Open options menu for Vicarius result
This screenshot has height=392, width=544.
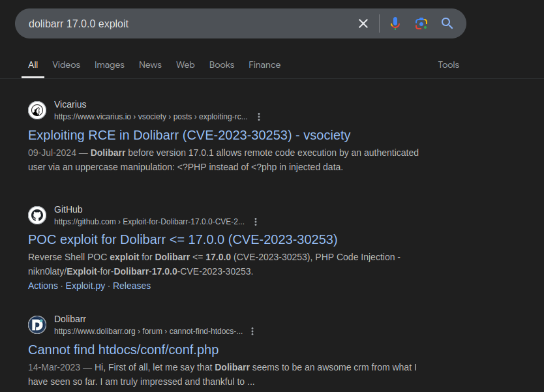259,117
